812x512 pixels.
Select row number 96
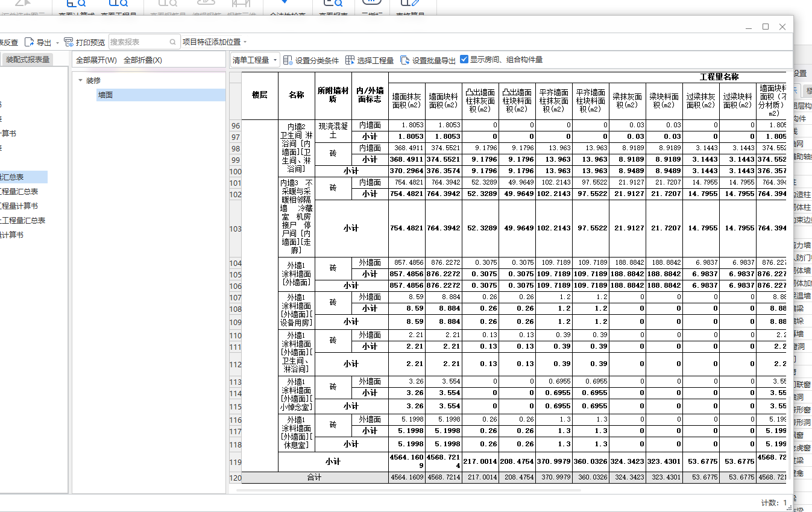[235, 125]
